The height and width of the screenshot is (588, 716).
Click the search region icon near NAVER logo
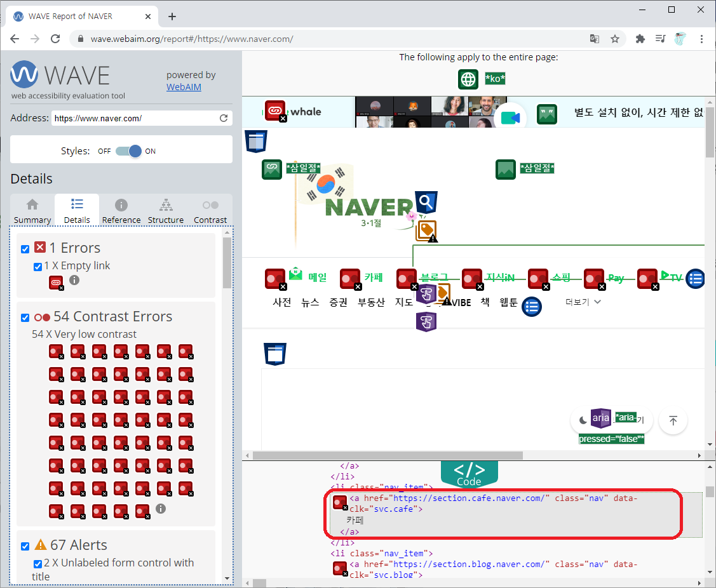pyautogui.click(x=426, y=202)
